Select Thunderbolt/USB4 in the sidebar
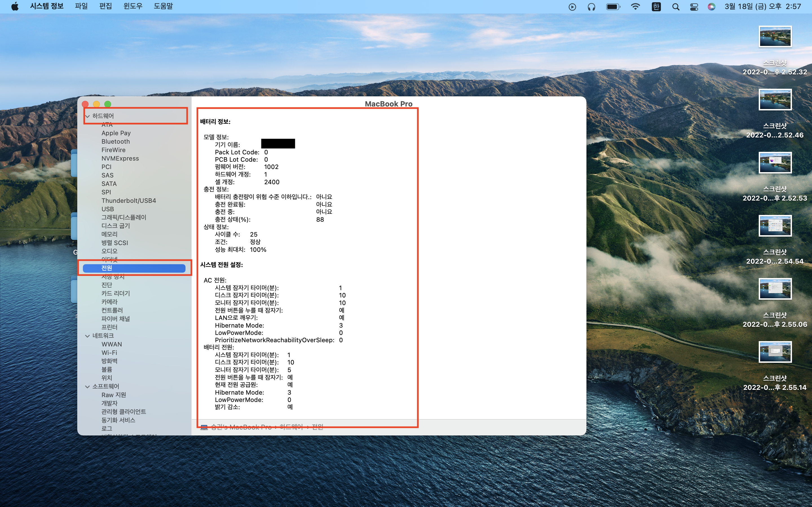Viewport: 812px width, 507px height. (129, 201)
